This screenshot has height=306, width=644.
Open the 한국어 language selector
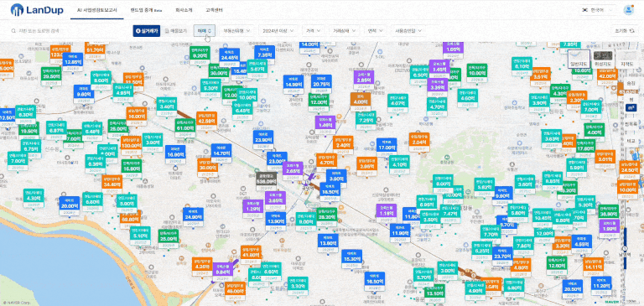pyautogui.click(x=598, y=10)
